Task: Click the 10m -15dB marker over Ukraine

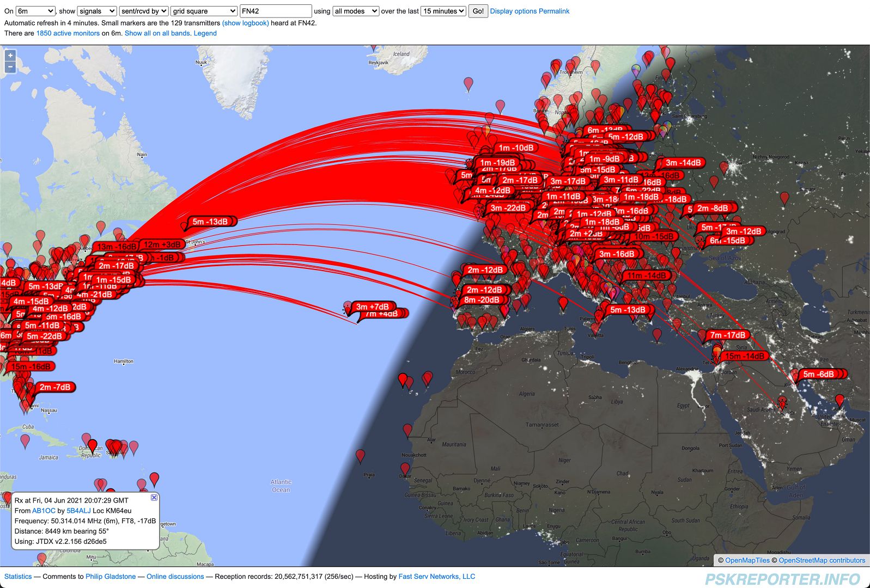Action: [x=654, y=237]
